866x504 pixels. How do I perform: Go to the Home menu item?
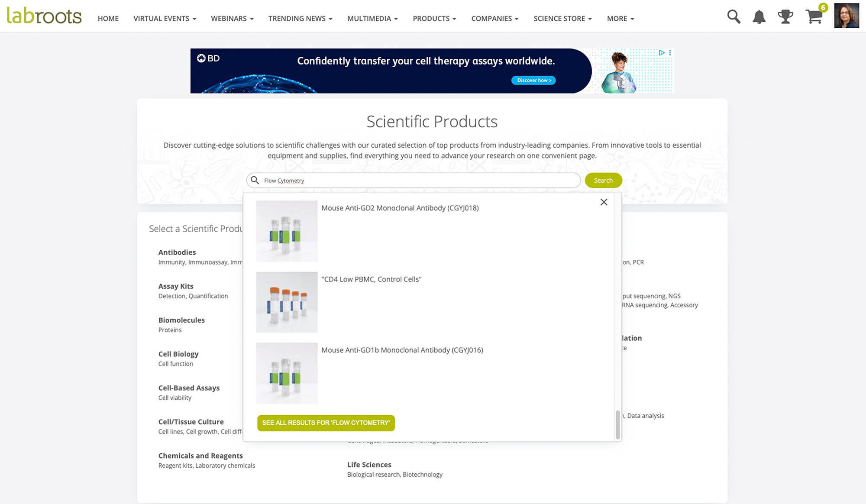(108, 19)
